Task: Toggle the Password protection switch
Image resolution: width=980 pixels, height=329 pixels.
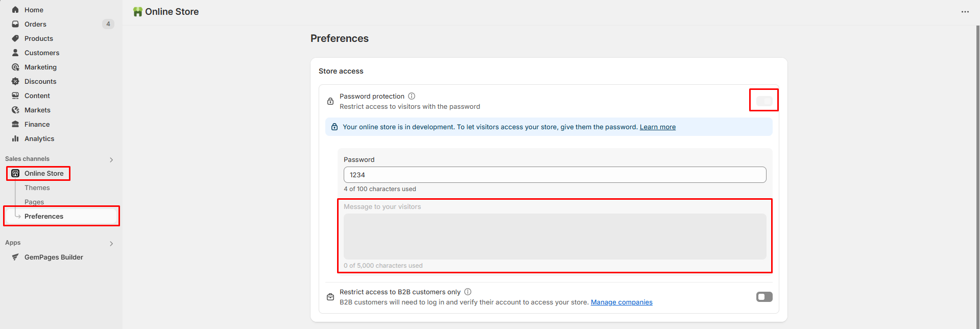Action: tap(764, 101)
